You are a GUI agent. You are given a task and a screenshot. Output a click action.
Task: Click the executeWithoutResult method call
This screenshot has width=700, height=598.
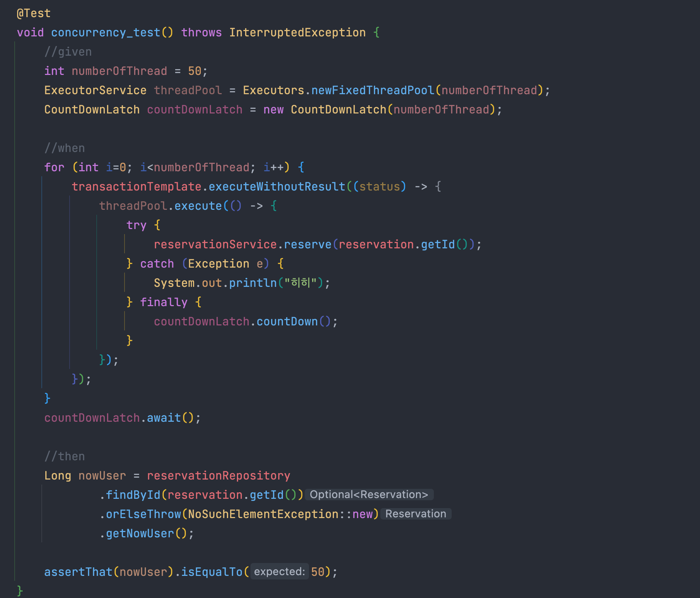[277, 187]
